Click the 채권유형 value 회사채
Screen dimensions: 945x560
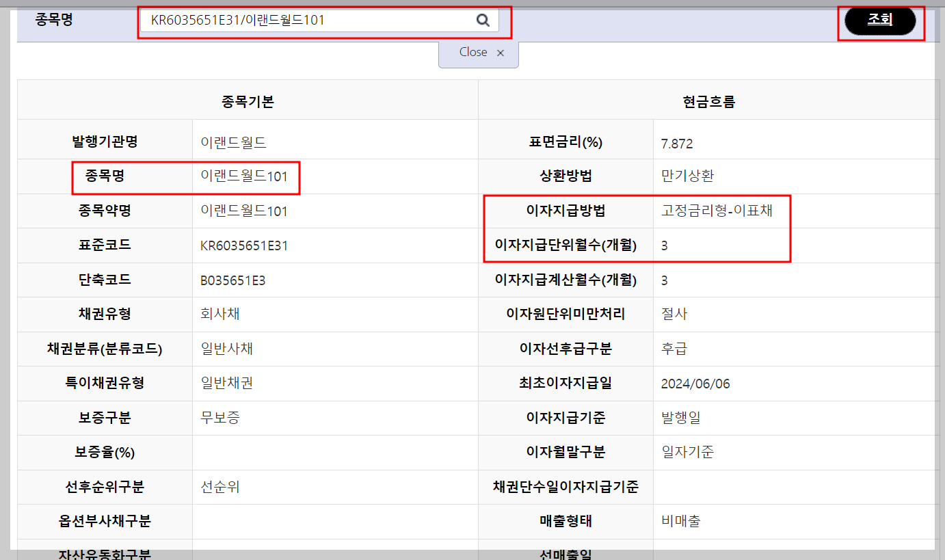coord(220,314)
